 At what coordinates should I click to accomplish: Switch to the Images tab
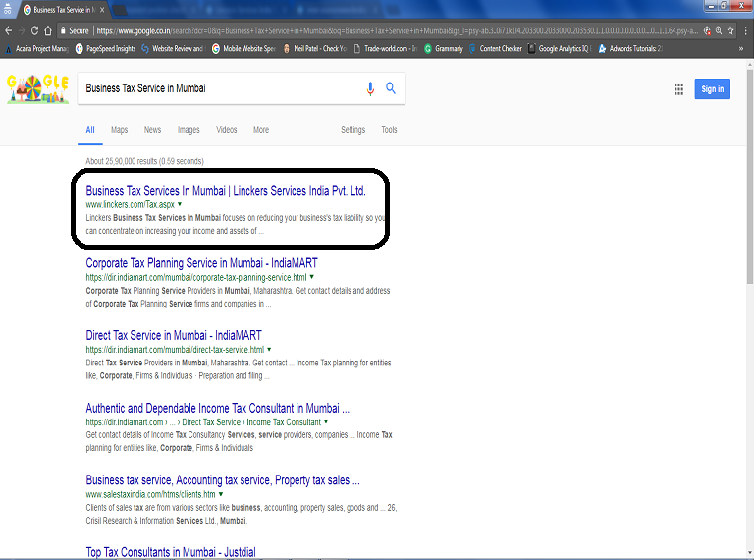coord(189,130)
